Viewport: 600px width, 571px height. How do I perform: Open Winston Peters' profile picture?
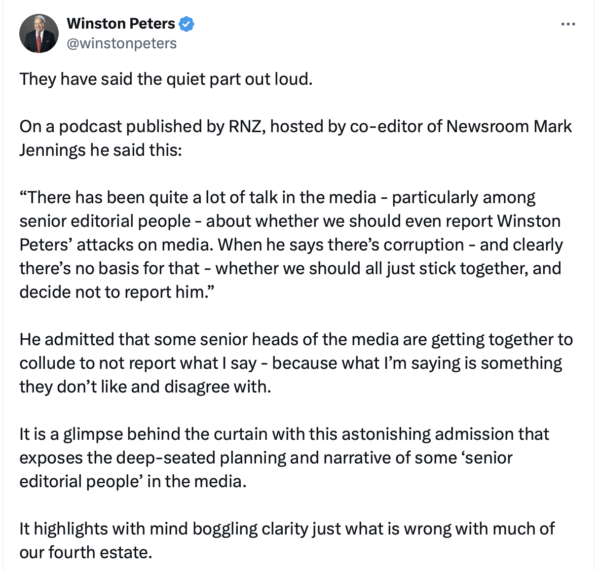click(x=39, y=33)
